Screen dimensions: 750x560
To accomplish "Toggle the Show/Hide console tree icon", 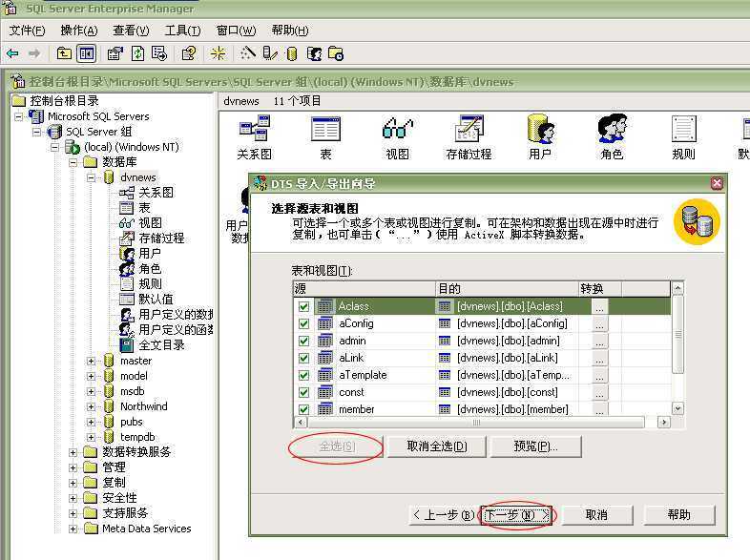I will click(87, 53).
